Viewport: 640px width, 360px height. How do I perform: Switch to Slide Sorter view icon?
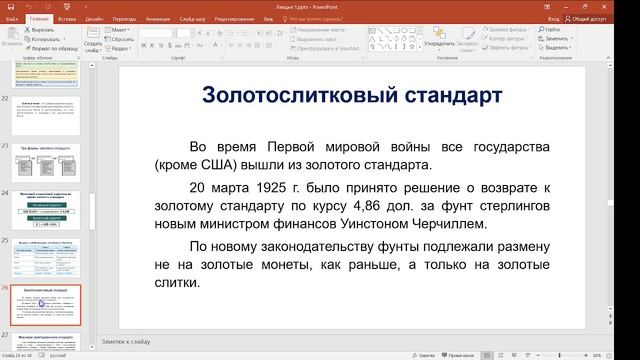tap(501, 356)
